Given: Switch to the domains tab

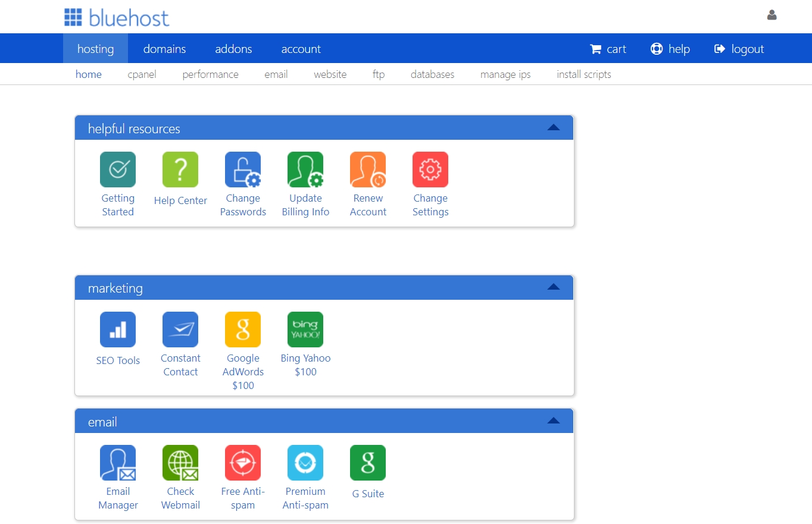Looking at the screenshot, I should (x=164, y=49).
